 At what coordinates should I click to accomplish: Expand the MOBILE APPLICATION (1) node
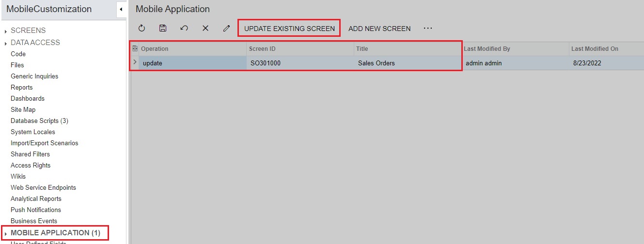pyautogui.click(x=6, y=234)
